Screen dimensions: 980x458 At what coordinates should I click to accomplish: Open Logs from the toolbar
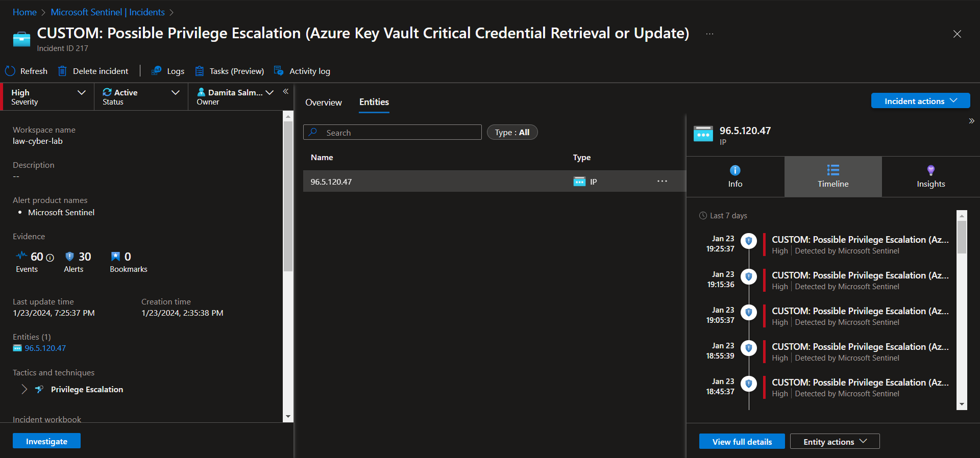[168, 71]
